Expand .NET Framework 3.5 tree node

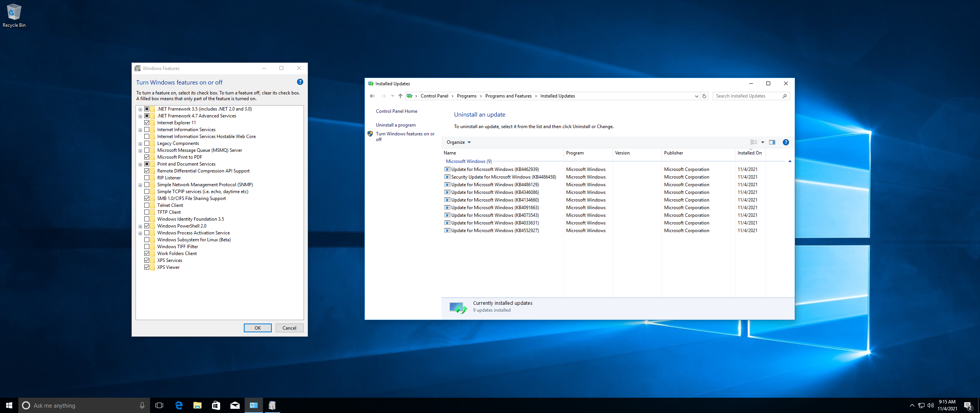click(140, 109)
